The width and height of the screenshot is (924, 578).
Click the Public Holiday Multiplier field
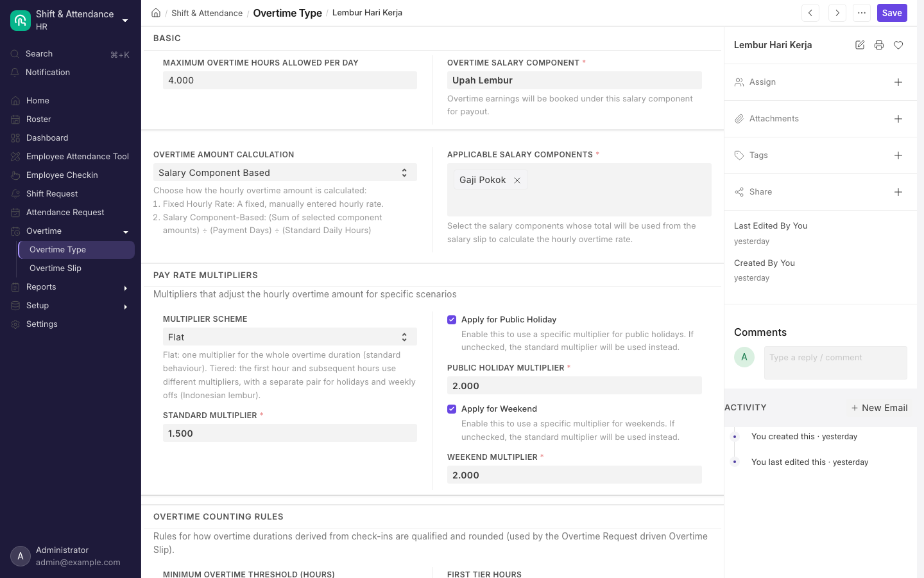click(574, 386)
